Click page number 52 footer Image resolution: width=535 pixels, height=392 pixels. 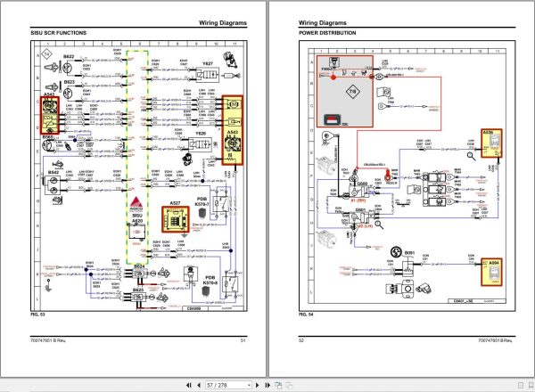[x=301, y=340]
